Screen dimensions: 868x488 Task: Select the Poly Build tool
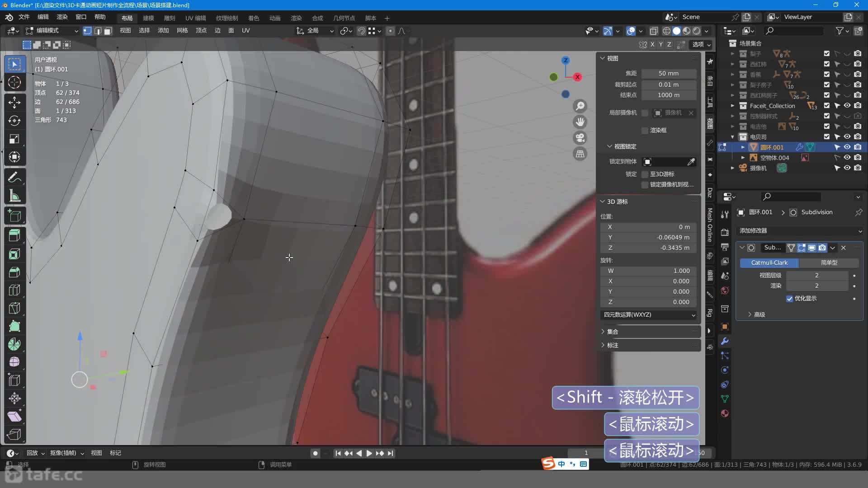click(x=14, y=326)
